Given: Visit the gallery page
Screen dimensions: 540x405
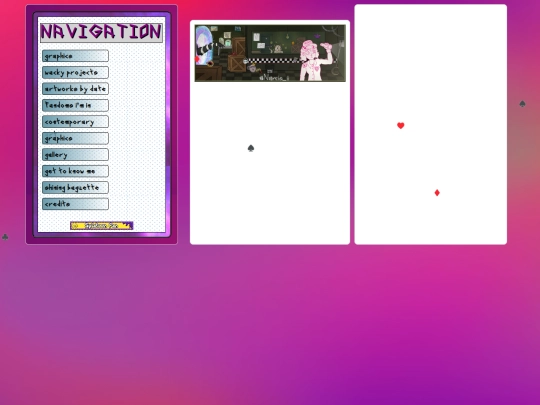Looking at the screenshot, I should pyautogui.click(x=75, y=155).
